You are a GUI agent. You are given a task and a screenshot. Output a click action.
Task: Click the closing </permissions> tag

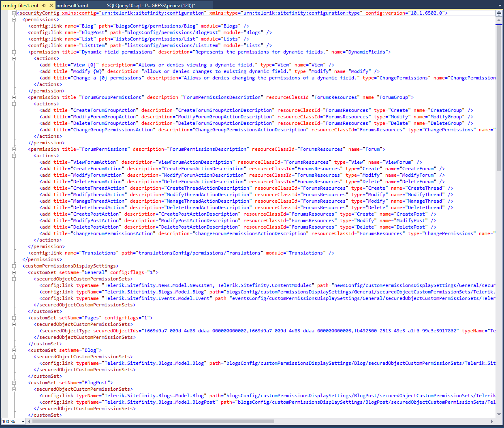[x=42, y=259]
